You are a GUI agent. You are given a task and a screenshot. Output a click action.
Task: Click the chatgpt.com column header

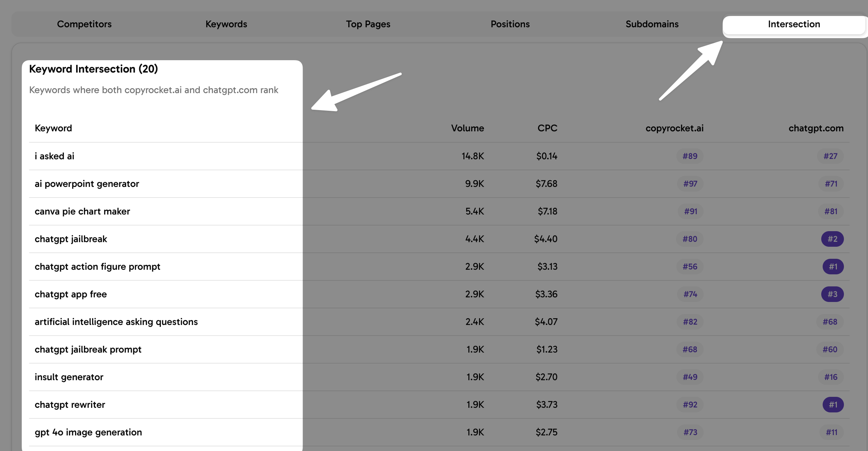[x=816, y=128]
